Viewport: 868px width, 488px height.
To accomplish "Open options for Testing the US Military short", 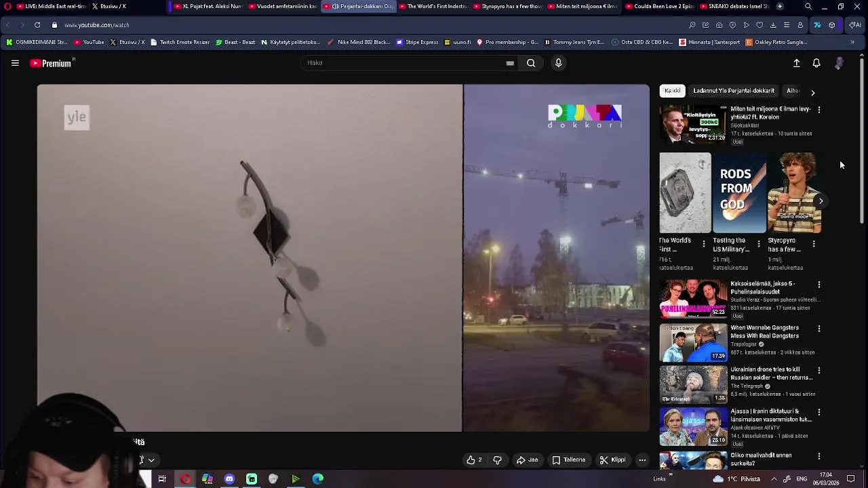I will click(758, 244).
